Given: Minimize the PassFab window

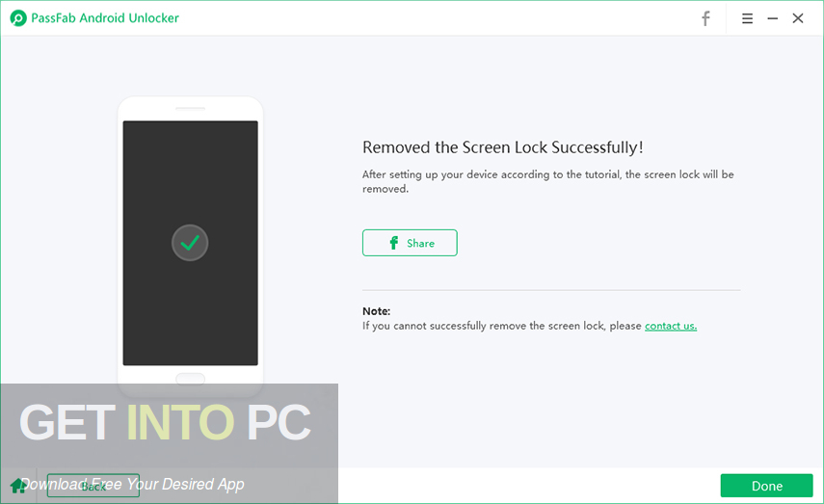Looking at the screenshot, I should (x=772, y=18).
